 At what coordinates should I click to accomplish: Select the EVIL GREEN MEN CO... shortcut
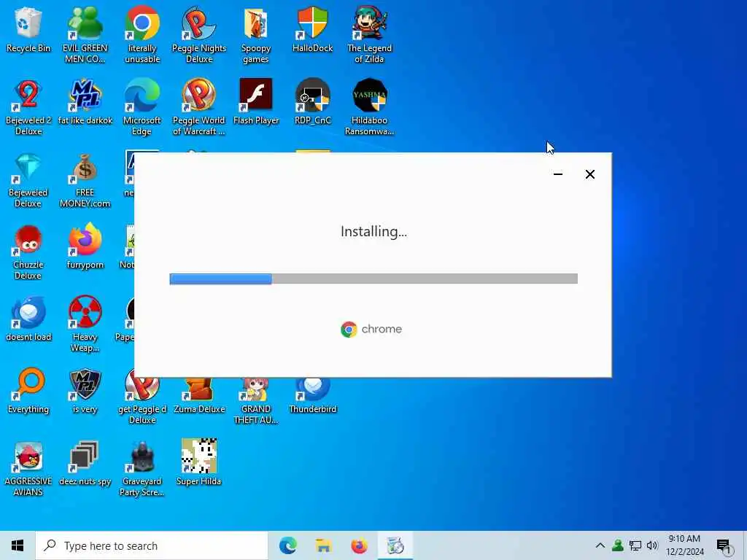85,35
